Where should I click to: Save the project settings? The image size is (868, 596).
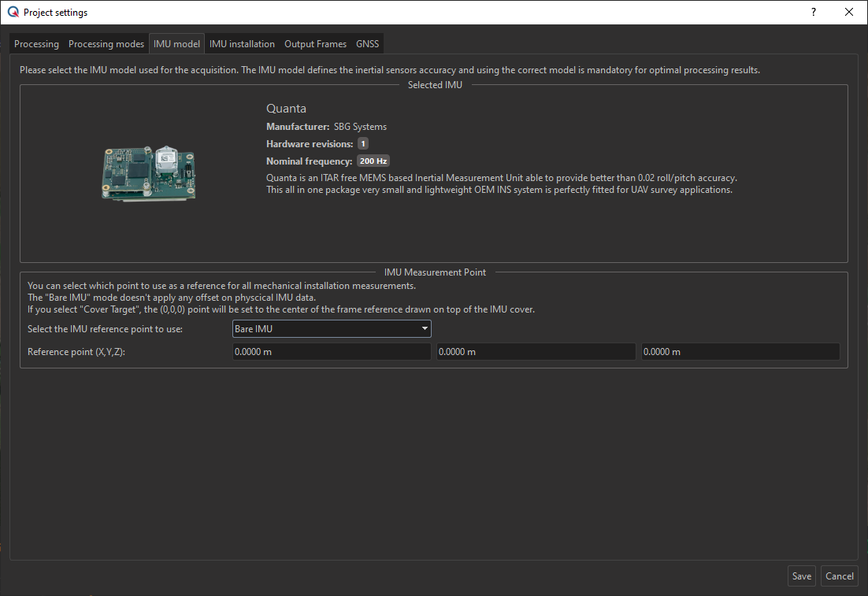point(802,576)
